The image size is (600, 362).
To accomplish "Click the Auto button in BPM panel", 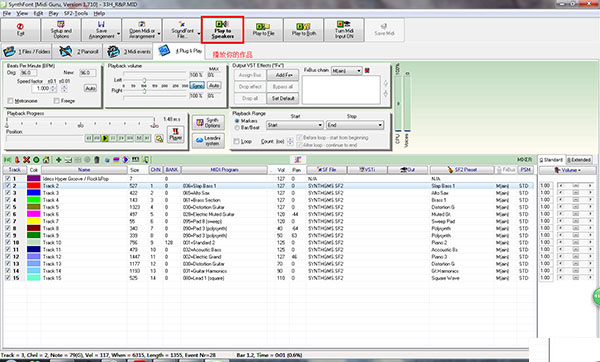I will click(90, 88).
